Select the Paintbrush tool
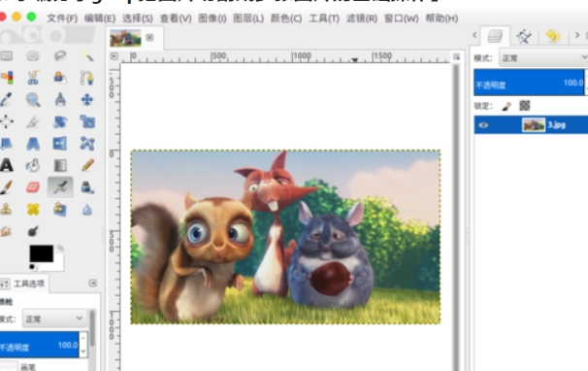Image resolution: width=588 pixels, height=371 pixels. (x=6, y=187)
